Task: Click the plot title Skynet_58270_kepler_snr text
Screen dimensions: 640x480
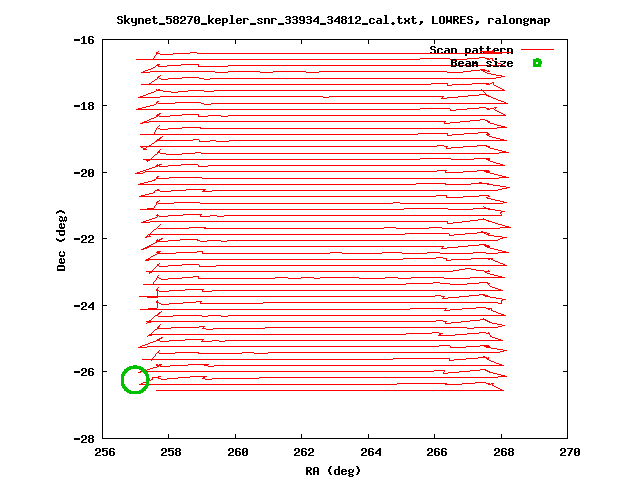Action: click(x=333, y=20)
